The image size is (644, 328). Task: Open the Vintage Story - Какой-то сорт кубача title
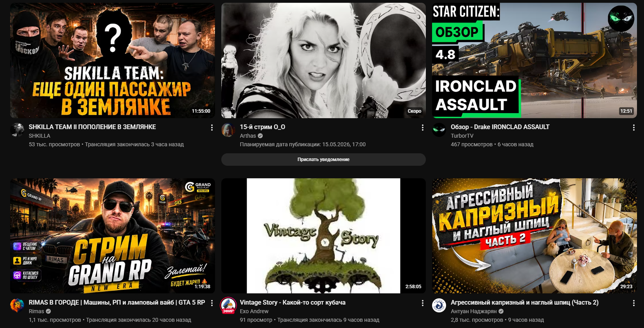pos(293,302)
